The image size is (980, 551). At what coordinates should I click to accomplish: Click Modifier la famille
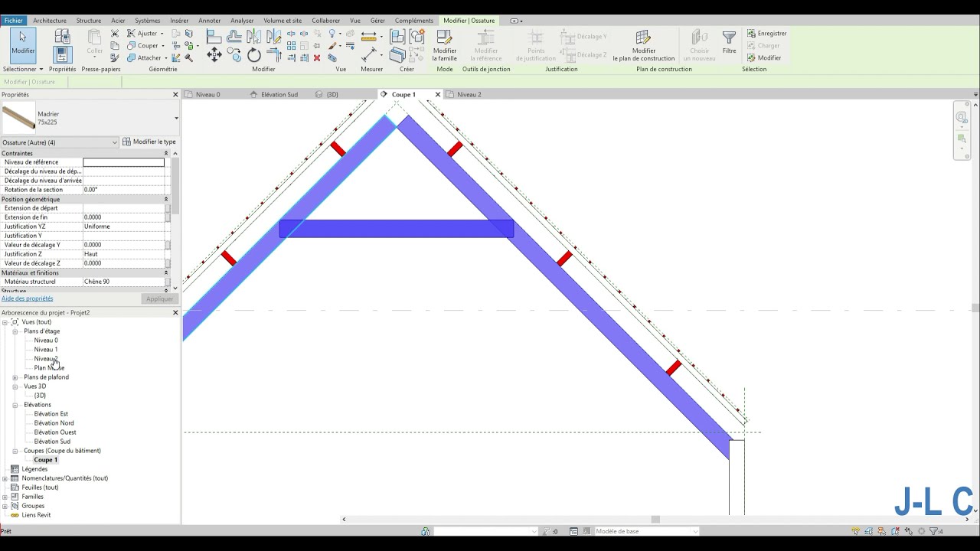point(445,46)
